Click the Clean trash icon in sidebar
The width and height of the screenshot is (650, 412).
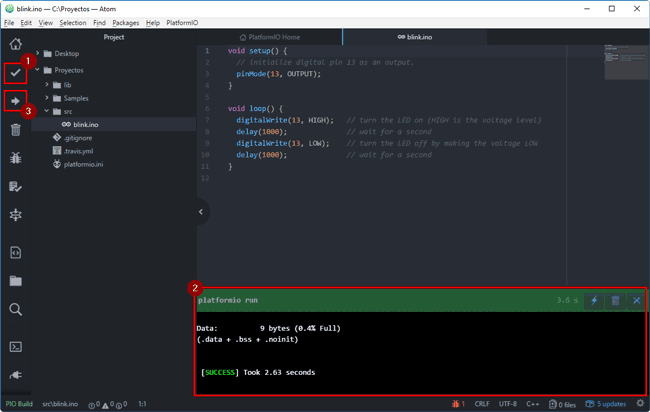pyautogui.click(x=15, y=130)
